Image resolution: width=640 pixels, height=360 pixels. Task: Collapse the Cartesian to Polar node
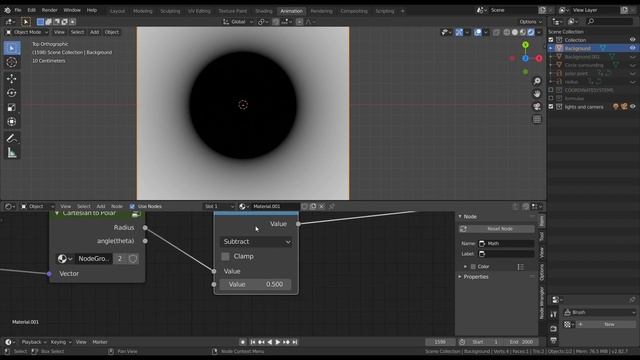pyautogui.click(x=57, y=213)
